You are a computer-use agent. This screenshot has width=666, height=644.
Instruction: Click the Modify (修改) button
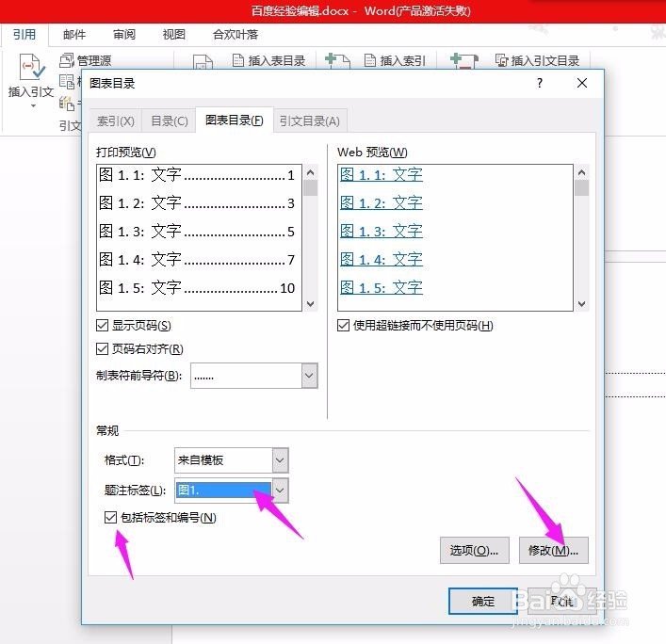click(554, 550)
